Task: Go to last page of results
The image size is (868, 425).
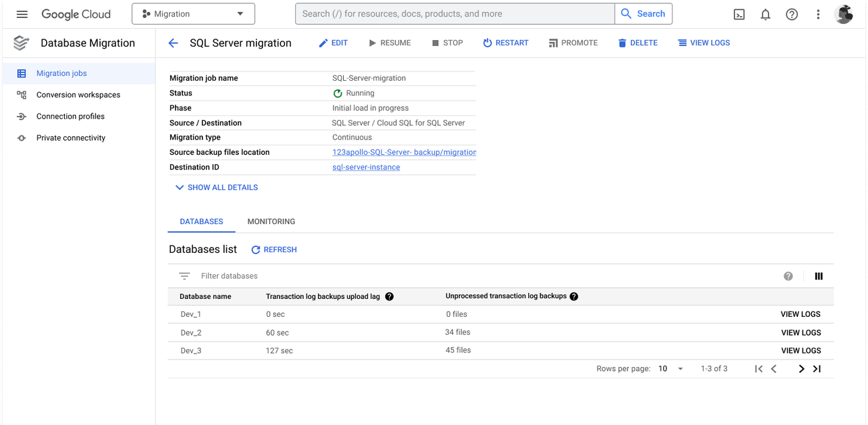Action: pyautogui.click(x=817, y=369)
